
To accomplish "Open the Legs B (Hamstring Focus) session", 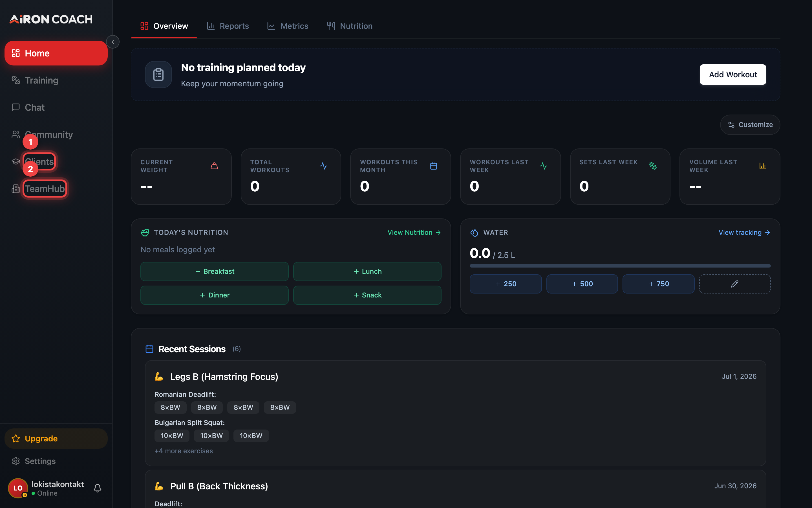I will 455,413.
